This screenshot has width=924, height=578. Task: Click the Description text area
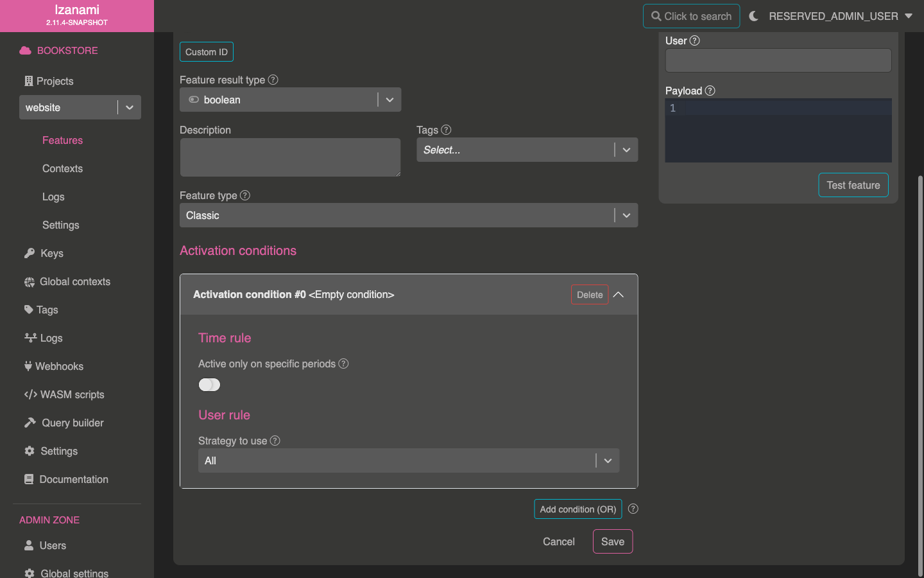point(290,157)
